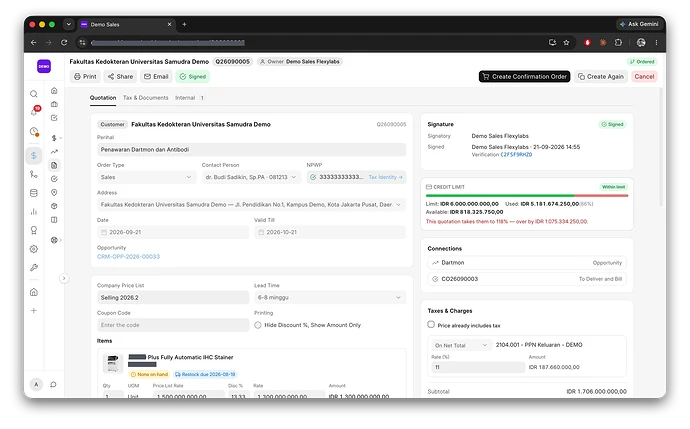This screenshot has width=690, height=429.
Task: Open the user avatar A at bottom
Action: pyautogui.click(x=37, y=384)
